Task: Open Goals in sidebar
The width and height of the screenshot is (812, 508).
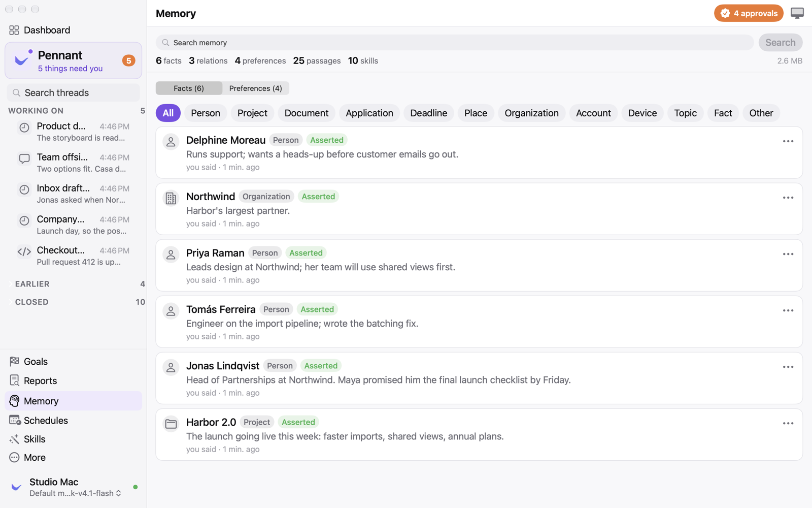Action: coord(73,362)
